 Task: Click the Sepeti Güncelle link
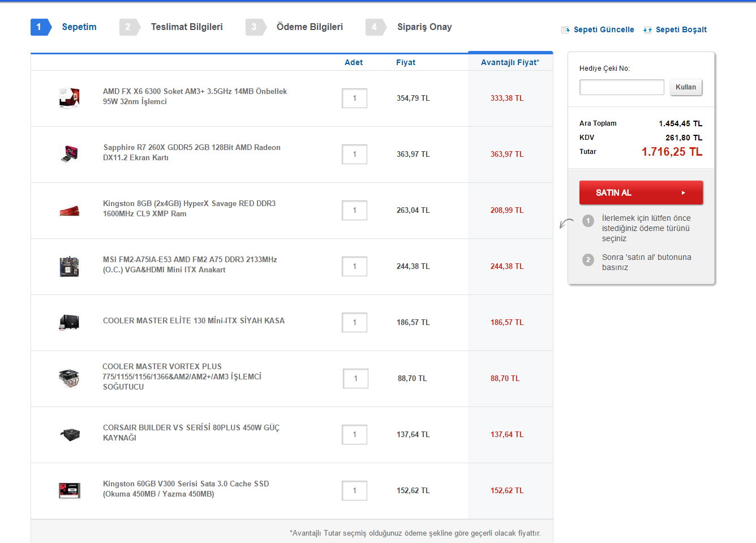pyautogui.click(x=604, y=30)
